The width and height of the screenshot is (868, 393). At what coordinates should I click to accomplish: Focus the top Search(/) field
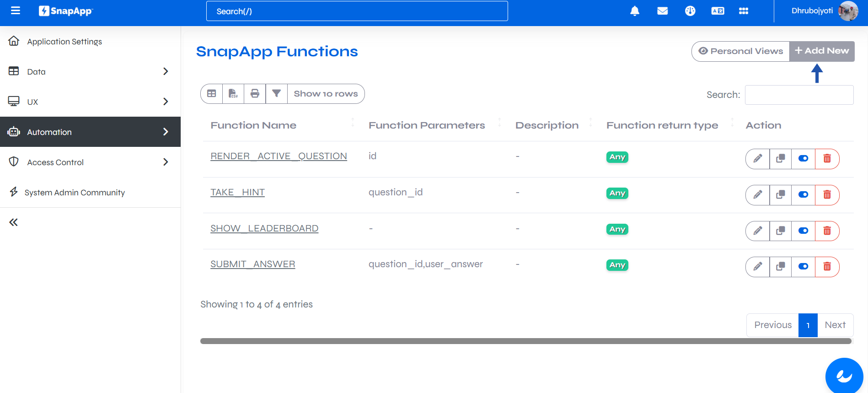coord(357,11)
